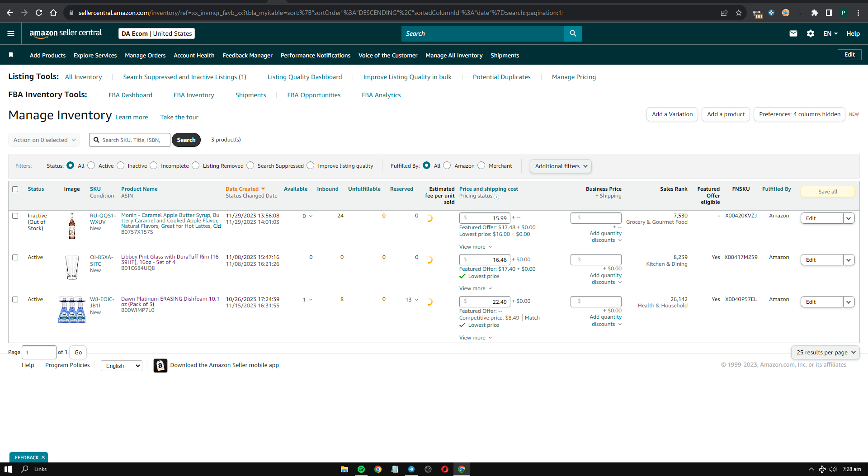The image size is (868, 476).
Task: Click the Add a product button
Action: [x=726, y=114]
